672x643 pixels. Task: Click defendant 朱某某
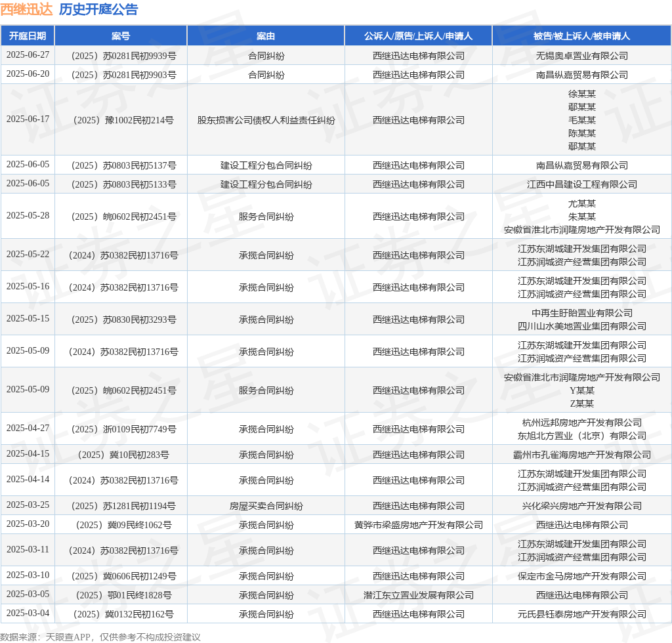click(x=581, y=217)
